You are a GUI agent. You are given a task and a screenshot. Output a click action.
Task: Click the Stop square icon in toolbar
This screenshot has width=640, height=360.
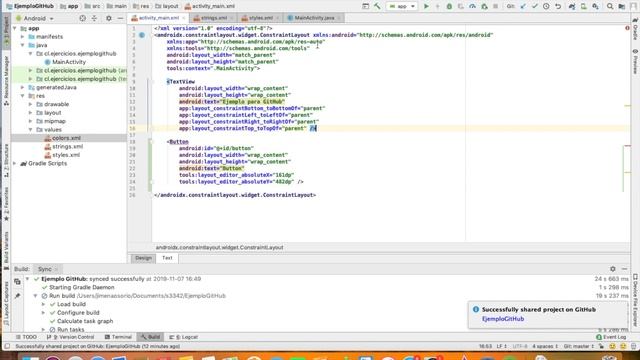pyautogui.click(x=496, y=6)
